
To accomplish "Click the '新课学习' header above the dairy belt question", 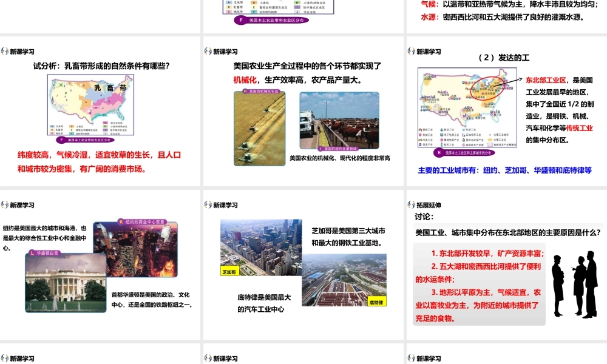I will 22,52.
